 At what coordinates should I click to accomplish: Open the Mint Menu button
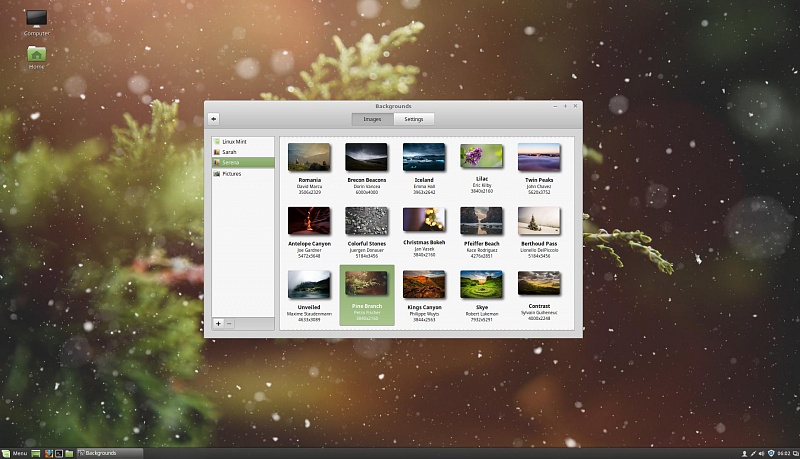pos(14,453)
